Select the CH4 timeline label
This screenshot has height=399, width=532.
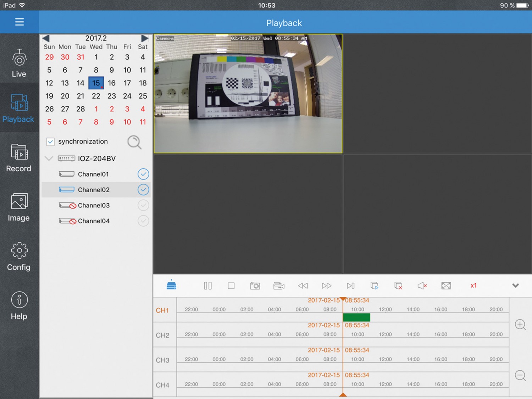tap(162, 385)
